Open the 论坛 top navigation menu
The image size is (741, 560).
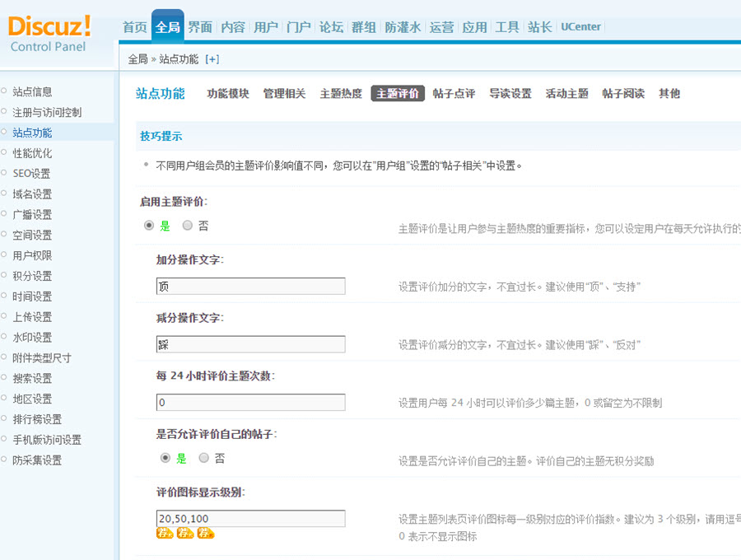tap(331, 27)
